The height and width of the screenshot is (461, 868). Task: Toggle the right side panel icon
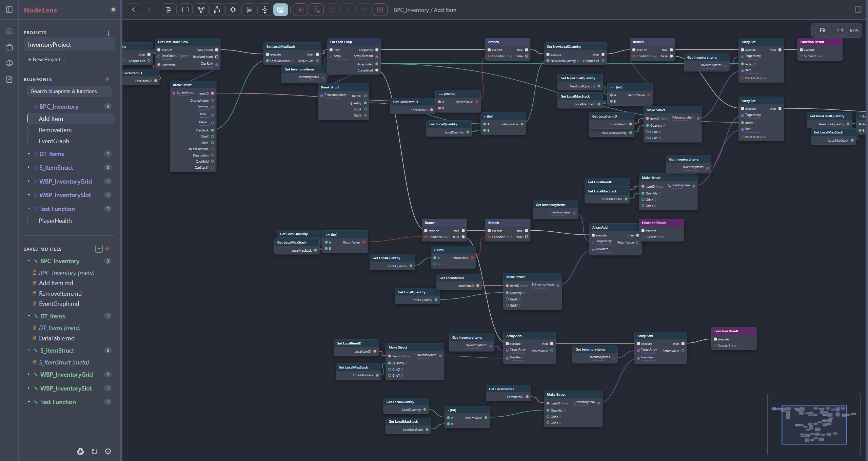pos(858,10)
